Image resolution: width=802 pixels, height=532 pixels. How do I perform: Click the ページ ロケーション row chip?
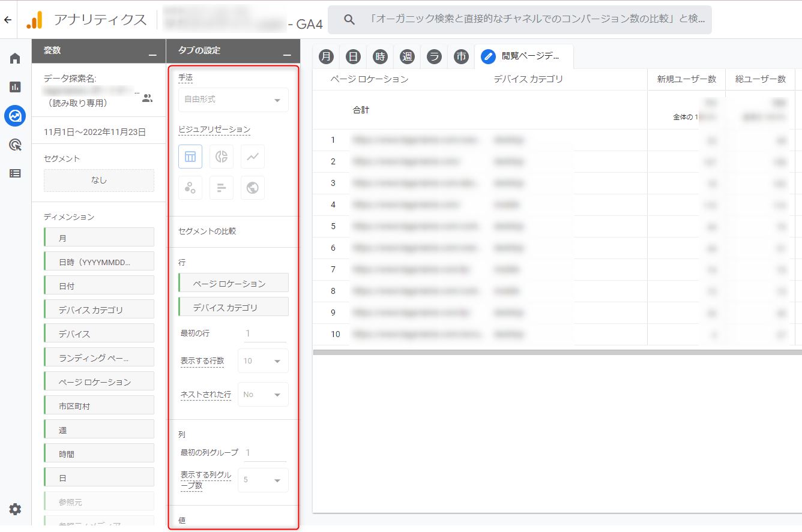(x=234, y=283)
